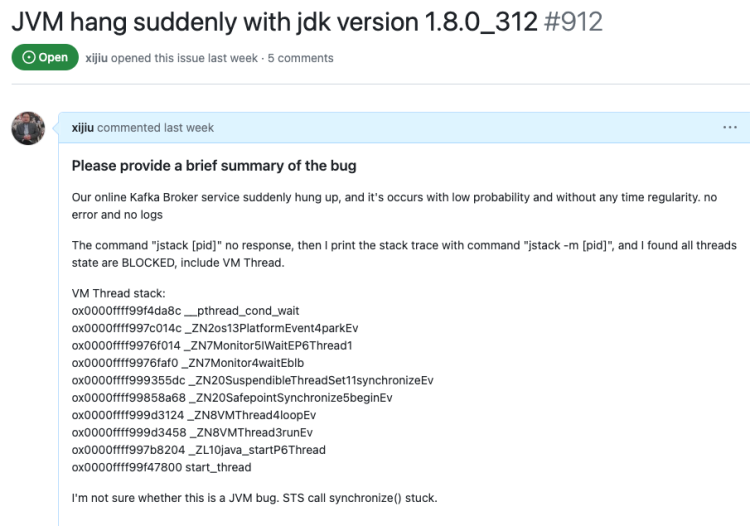Click the paragraph starting "The command jstack"
Screen dimensions: 750x526
pyautogui.click(x=404, y=253)
